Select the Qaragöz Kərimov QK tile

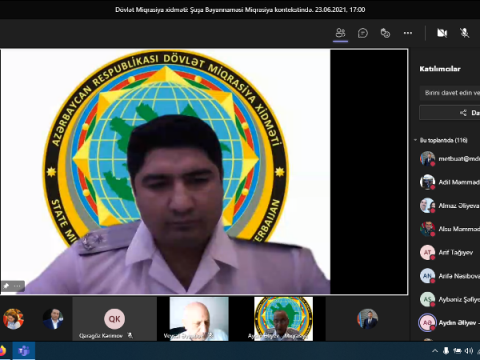[x=114, y=319]
